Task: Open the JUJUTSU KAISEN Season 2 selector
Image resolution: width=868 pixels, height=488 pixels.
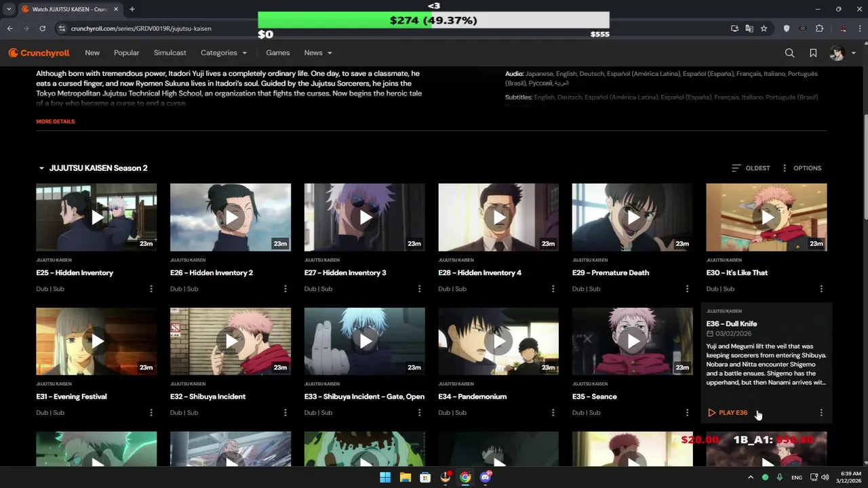Action: pyautogui.click(x=93, y=168)
